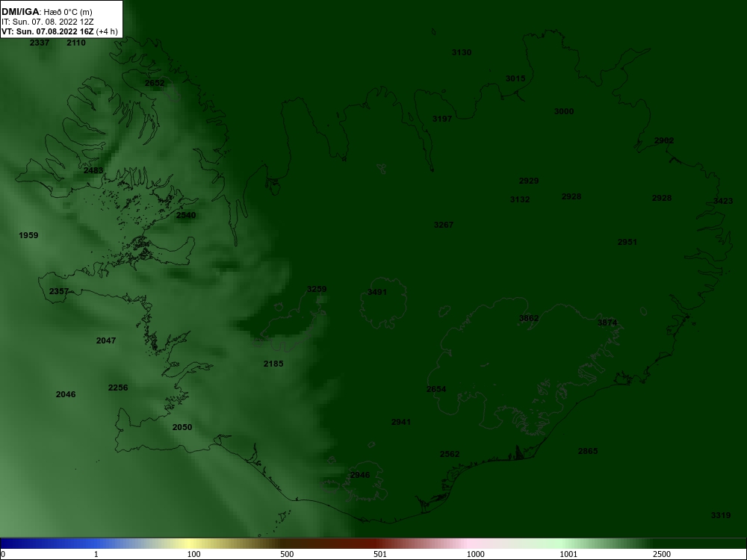The image size is (747, 560).
Task: Click the legend label 501
Action: coord(380,554)
